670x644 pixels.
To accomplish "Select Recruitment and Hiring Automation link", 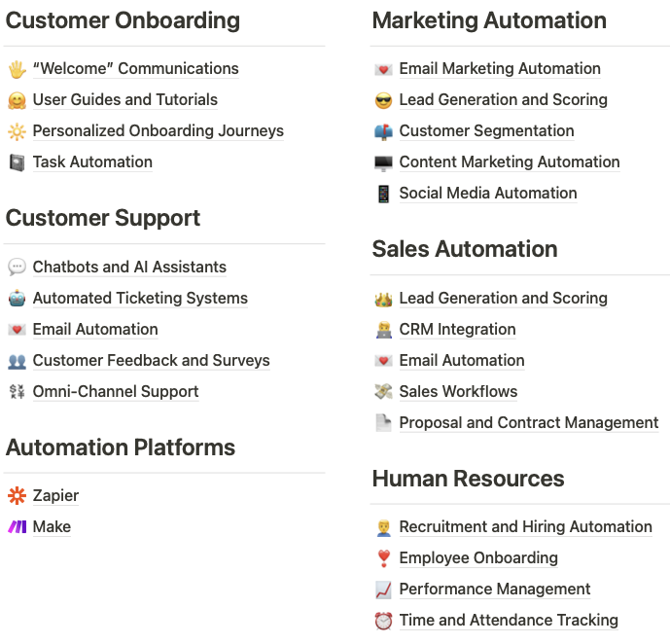I will pyautogui.click(x=525, y=527).
